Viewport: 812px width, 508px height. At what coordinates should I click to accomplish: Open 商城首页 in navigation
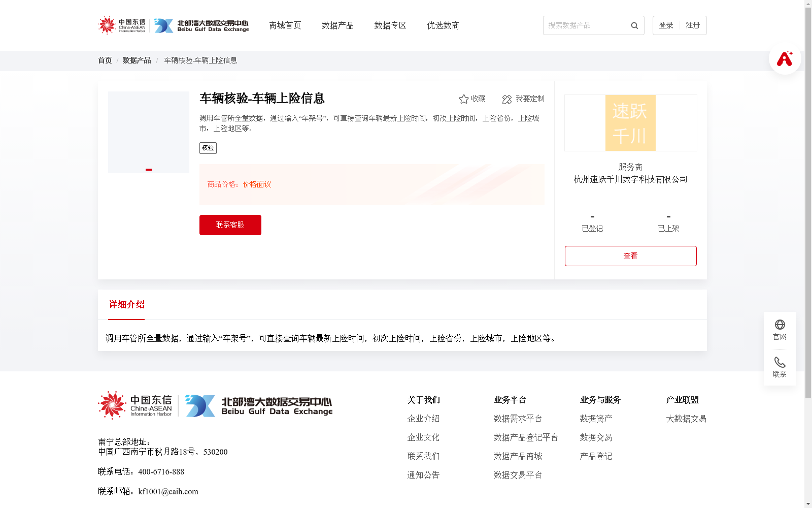[x=285, y=25]
